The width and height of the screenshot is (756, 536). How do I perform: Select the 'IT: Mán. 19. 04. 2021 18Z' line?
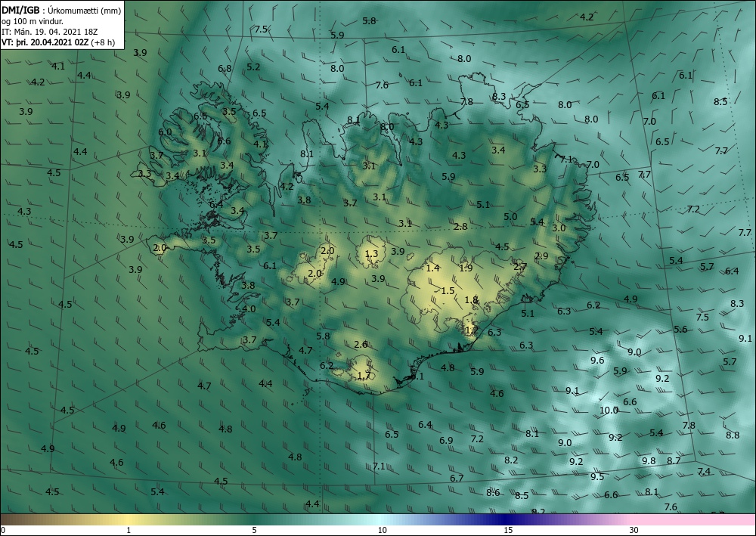[49, 32]
